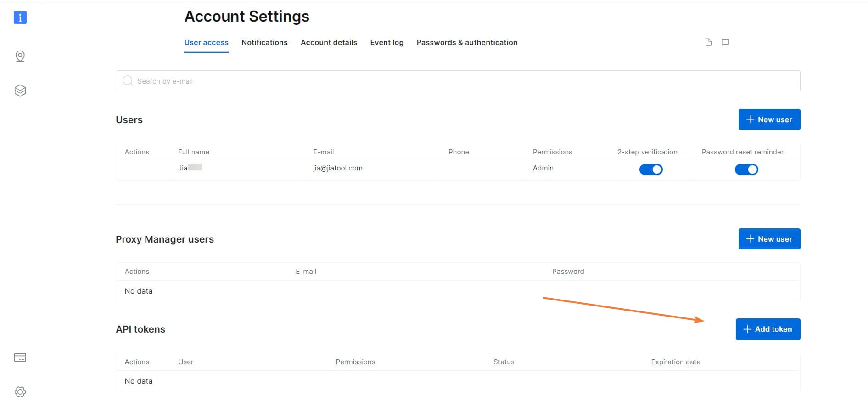868x419 pixels.
Task: Switch to the Notifications tab
Action: pos(264,42)
